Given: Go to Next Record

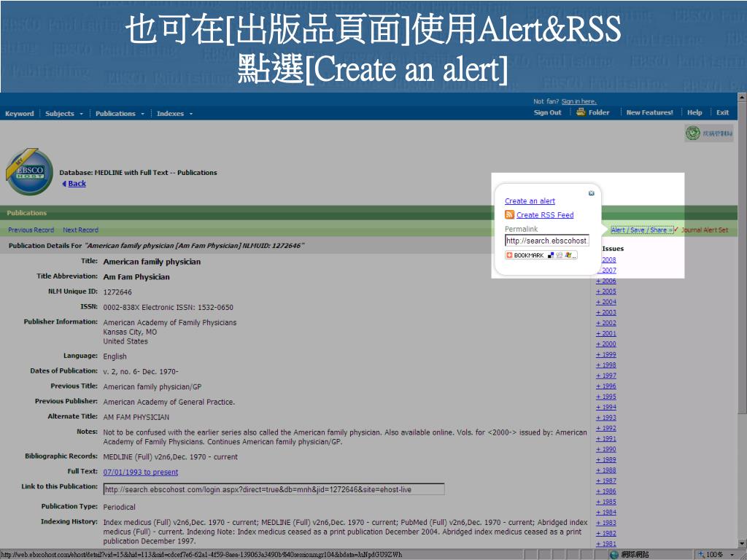Looking at the screenshot, I should [80, 230].
